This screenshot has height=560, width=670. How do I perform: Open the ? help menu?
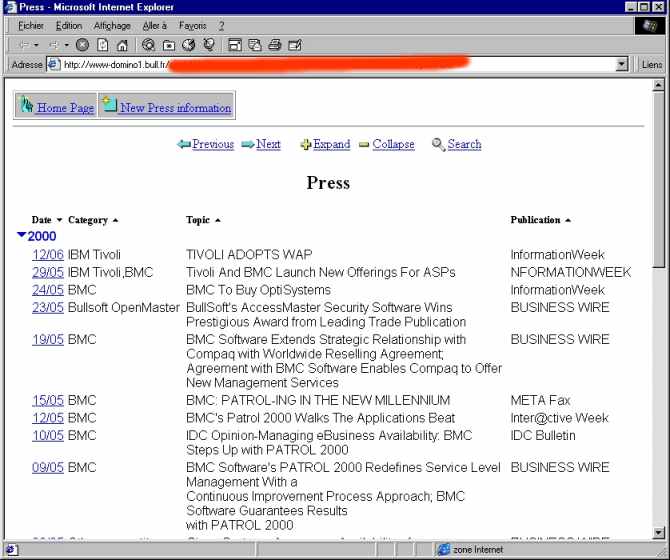(x=221, y=26)
